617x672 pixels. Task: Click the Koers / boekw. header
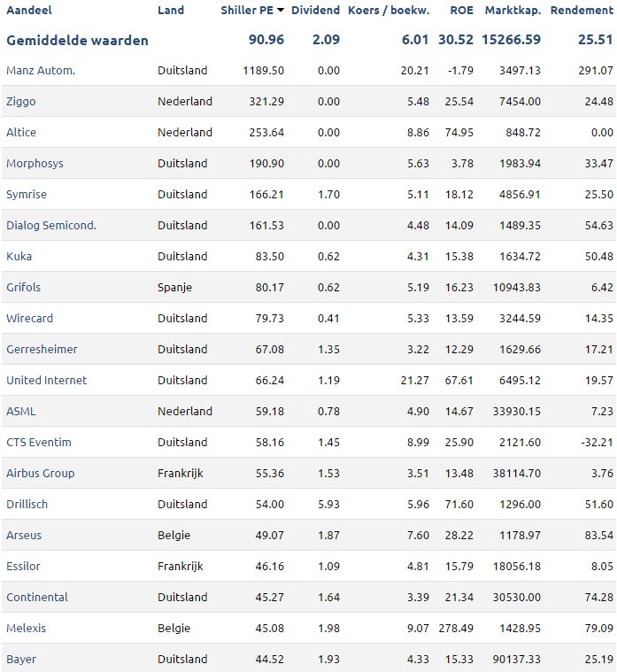(x=389, y=10)
